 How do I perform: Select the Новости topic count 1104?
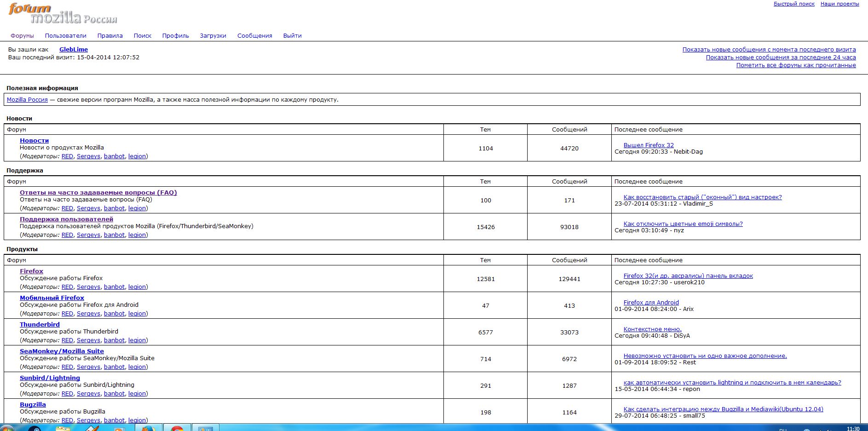[486, 148]
